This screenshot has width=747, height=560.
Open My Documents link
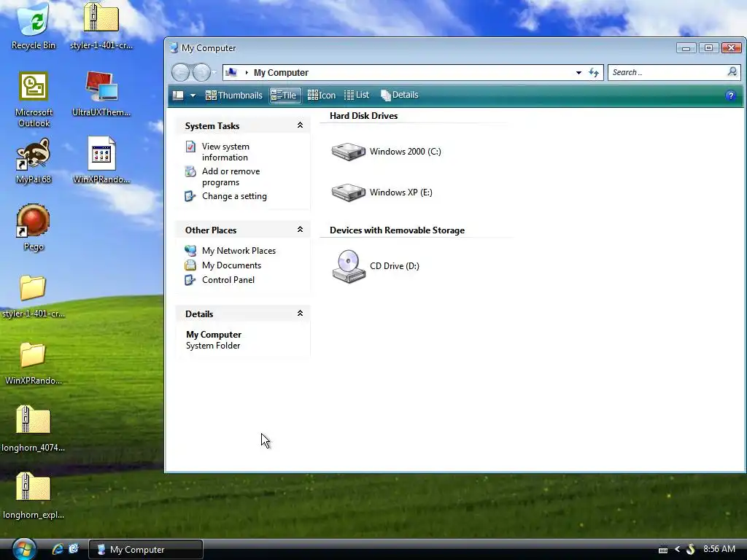coord(223,265)
